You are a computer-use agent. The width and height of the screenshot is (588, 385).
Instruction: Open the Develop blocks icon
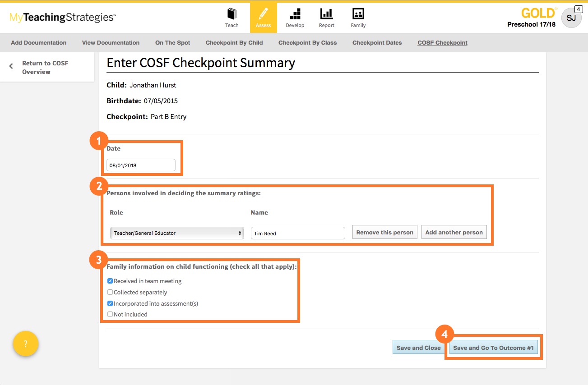point(295,14)
